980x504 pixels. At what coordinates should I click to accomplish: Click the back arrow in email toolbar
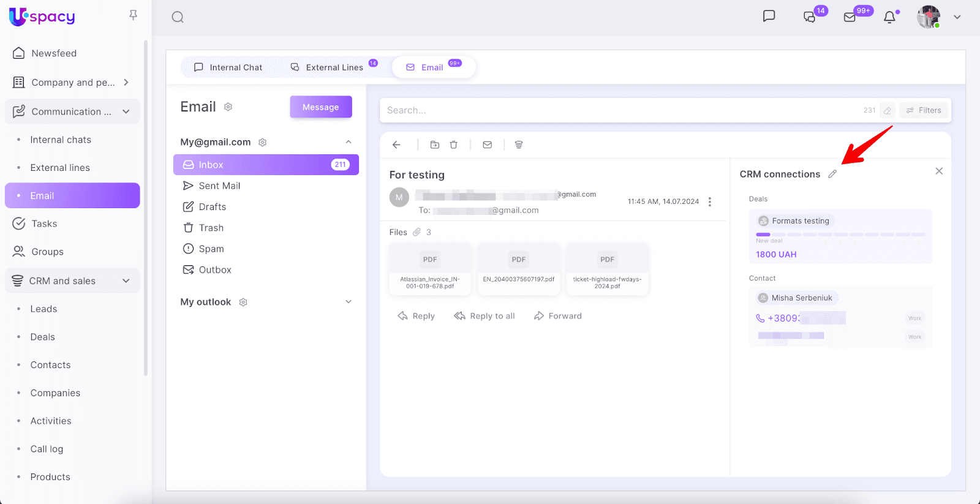(x=396, y=145)
